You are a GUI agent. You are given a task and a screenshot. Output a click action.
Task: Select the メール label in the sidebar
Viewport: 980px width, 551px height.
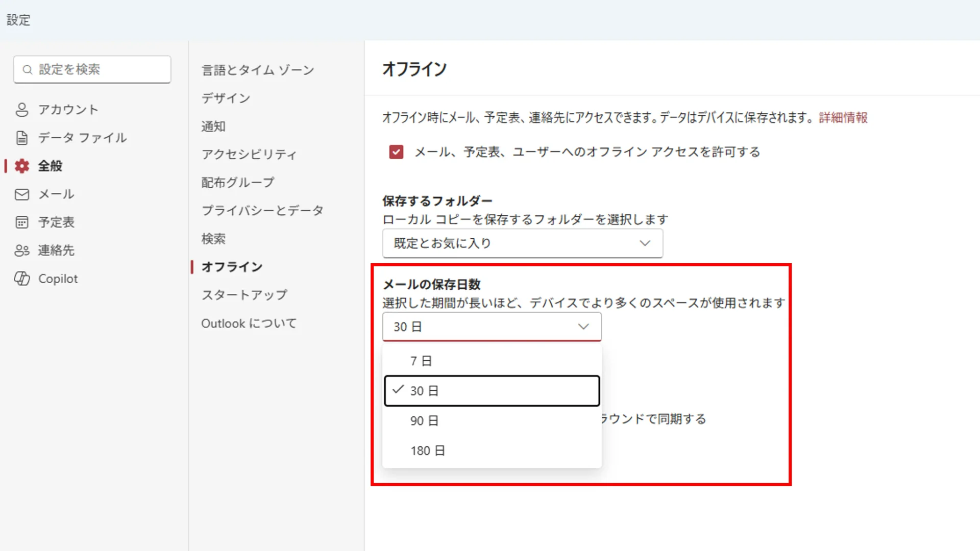tap(56, 194)
